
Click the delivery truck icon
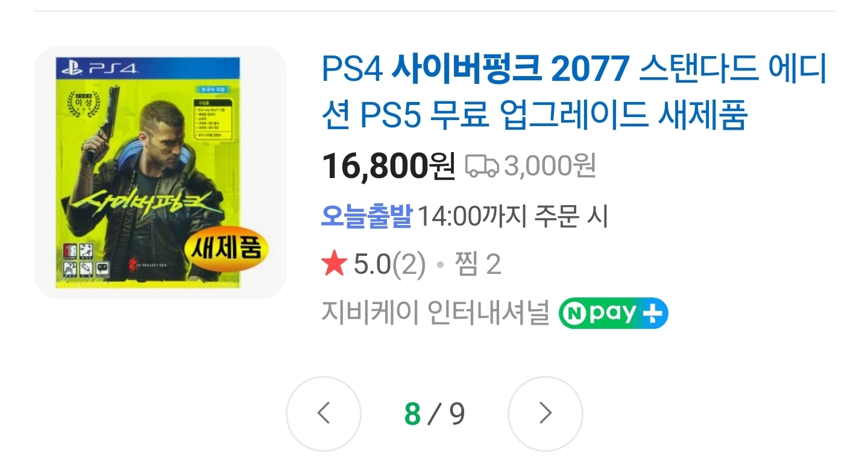pos(482,166)
